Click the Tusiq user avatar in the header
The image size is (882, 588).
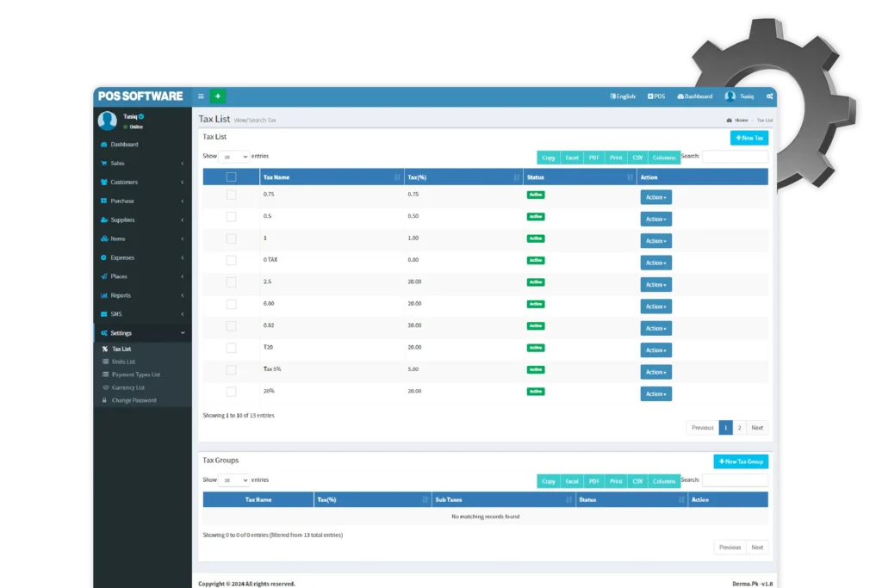coord(730,96)
